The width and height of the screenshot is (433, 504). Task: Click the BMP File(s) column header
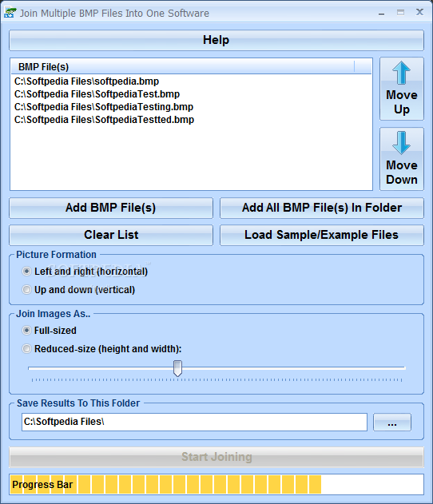pos(183,66)
